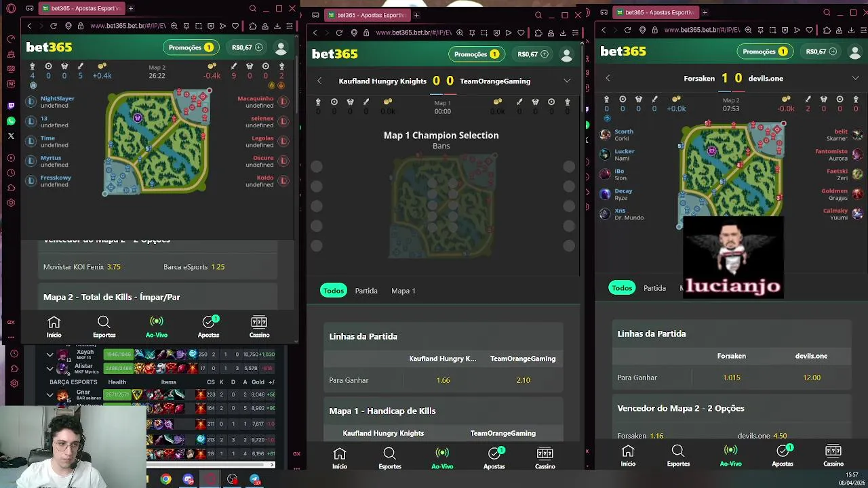The height and width of the screenshot is (488, 868).
Task: Click the Opera GX logo menu icon
Action: [x=11, y=8]
